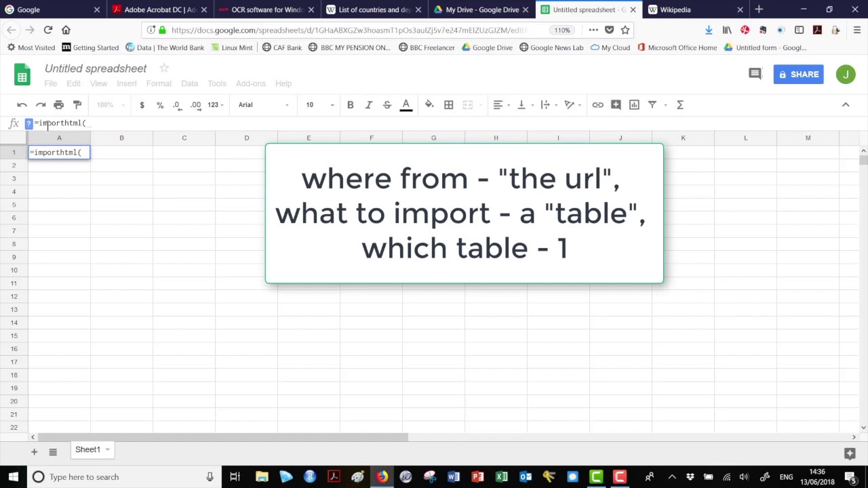Print the spreadsheet using the printer icon
The image size is (868, 488).
[x=59, y=104]
